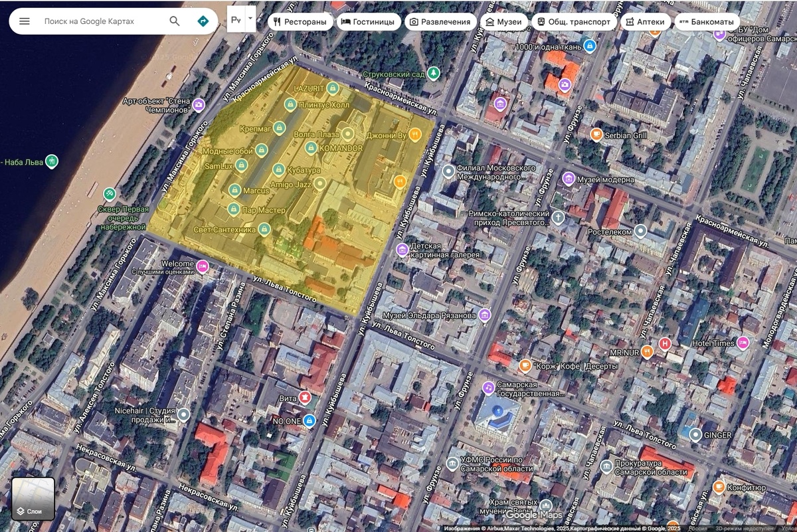The image size is (797, 532).
Task: Select the Храм святых мучениц church marker
Action: coord(546,506)
